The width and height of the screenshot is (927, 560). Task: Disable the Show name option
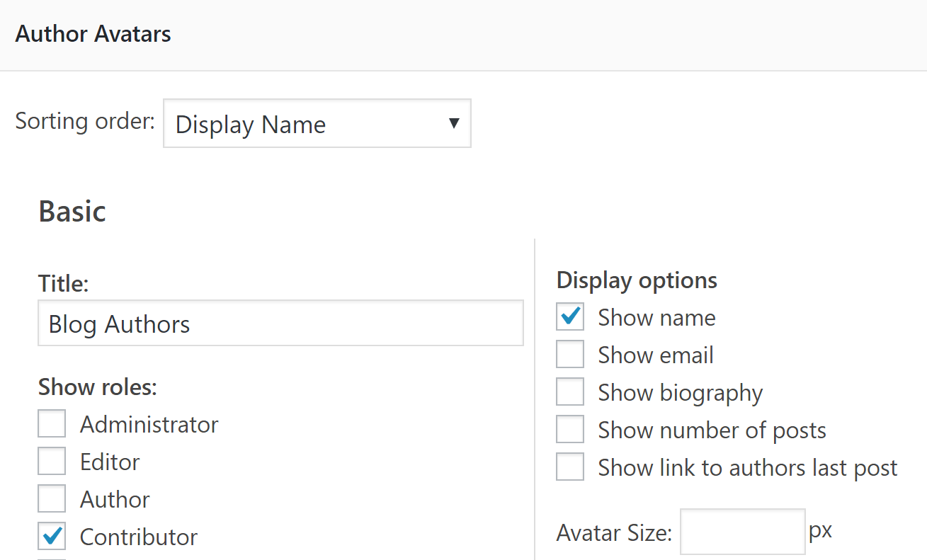click(569, 316)
